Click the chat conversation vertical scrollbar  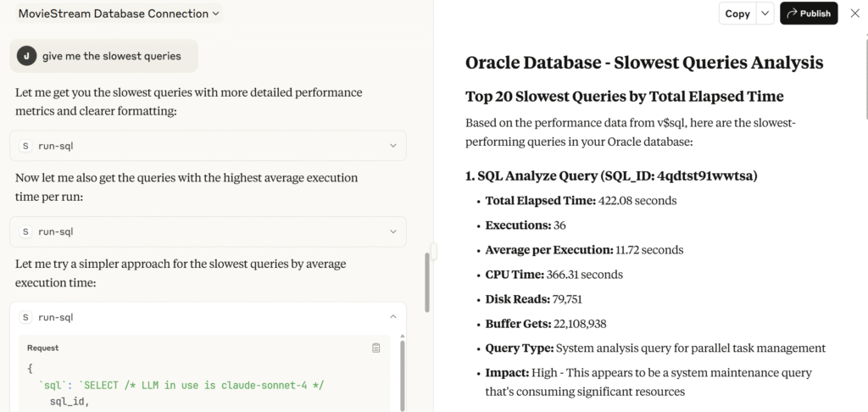click(426, 280)
